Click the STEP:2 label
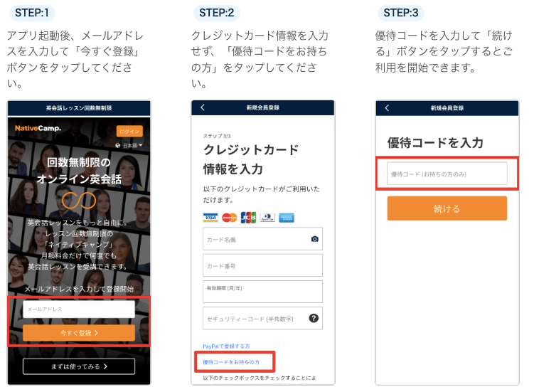 pos(217,13)
